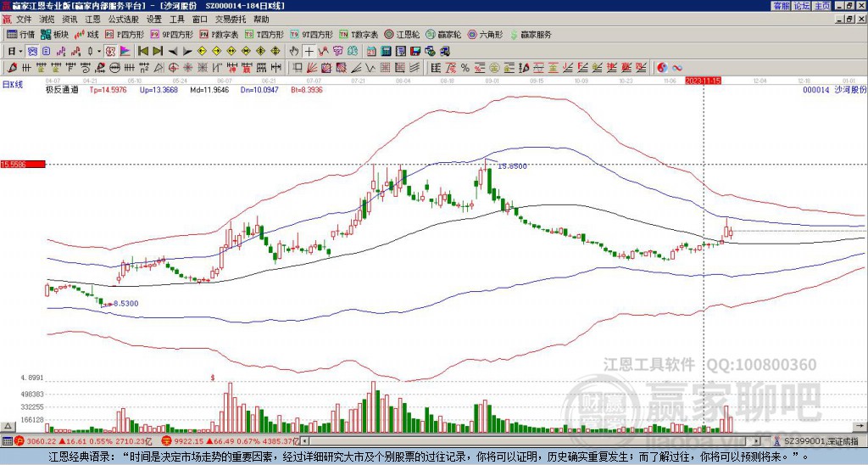
Task: Click the Tp=14.5976 indicator value
Action: [x=108, y=89]
